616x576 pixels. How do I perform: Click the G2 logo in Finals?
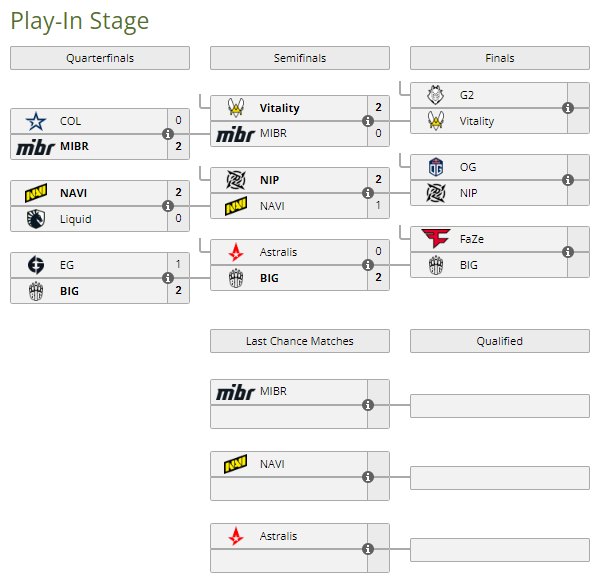(436, 95)
